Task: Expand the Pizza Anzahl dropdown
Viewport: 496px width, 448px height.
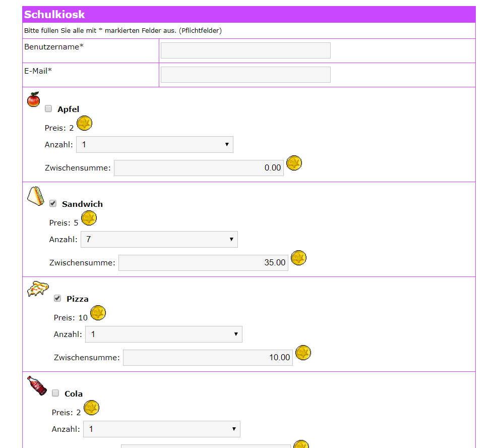Action: 164,334
